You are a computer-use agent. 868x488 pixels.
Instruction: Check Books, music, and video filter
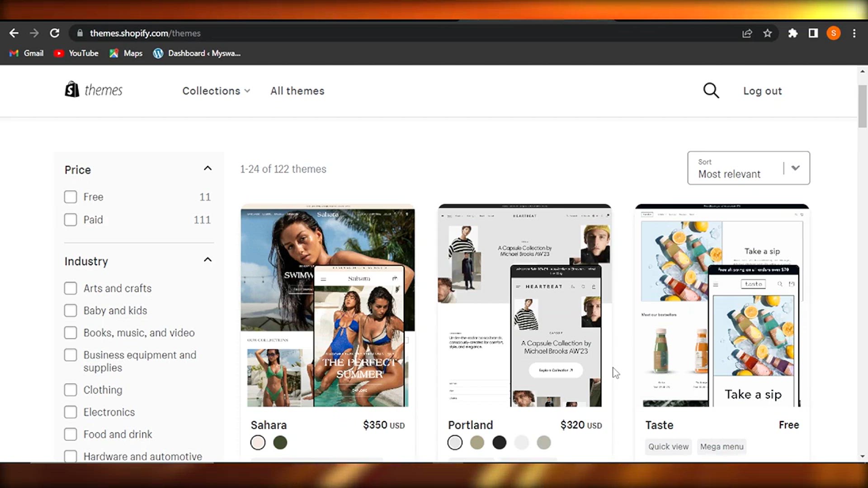pyautogui.click(x=71, y=333)
